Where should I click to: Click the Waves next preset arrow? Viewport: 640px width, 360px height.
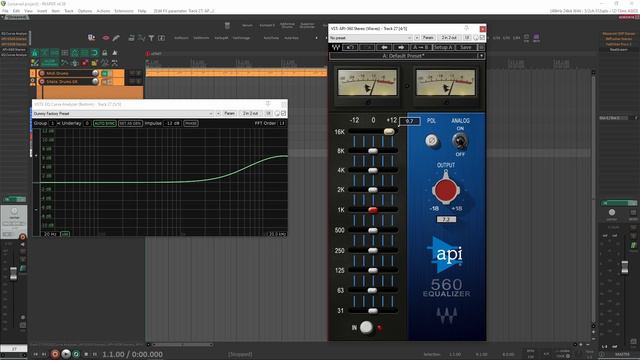point(401,47)
